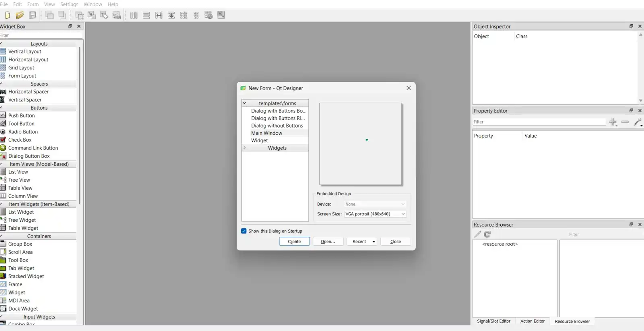Image resolution: width=644 pixels, height=331 pixels.
Task: Click the Widget Box vertical scrollbar
Action: click(x=80, y=125)
